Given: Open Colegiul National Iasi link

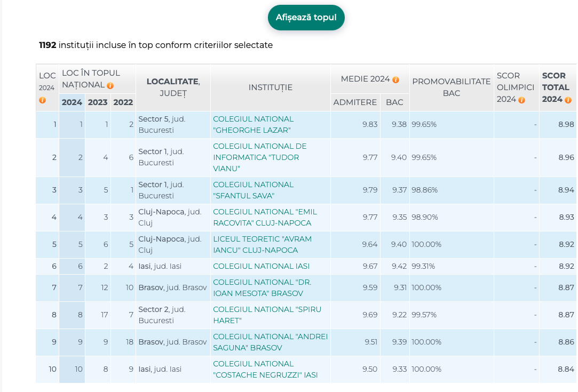Looking at the screenshot, I should point(262,266).
